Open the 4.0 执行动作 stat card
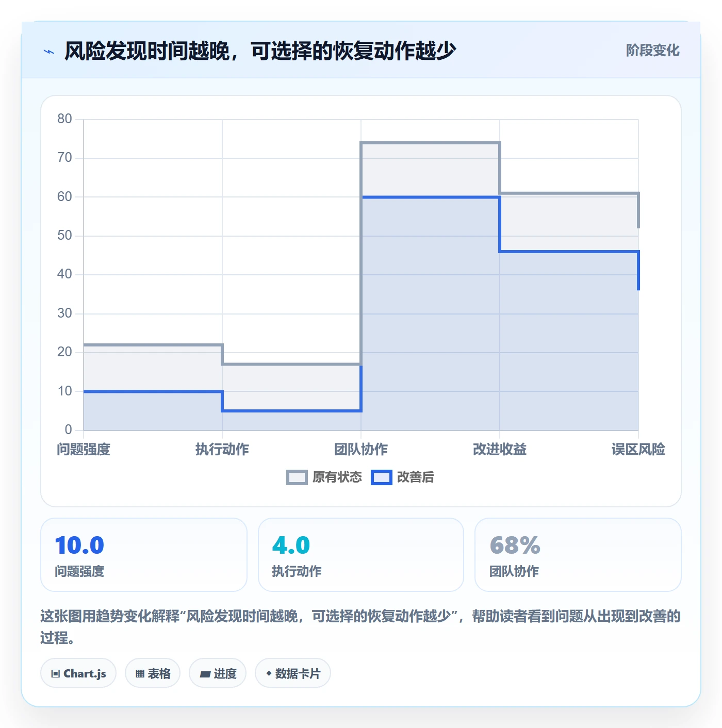722x728 pixels. [x=361, y=555]
